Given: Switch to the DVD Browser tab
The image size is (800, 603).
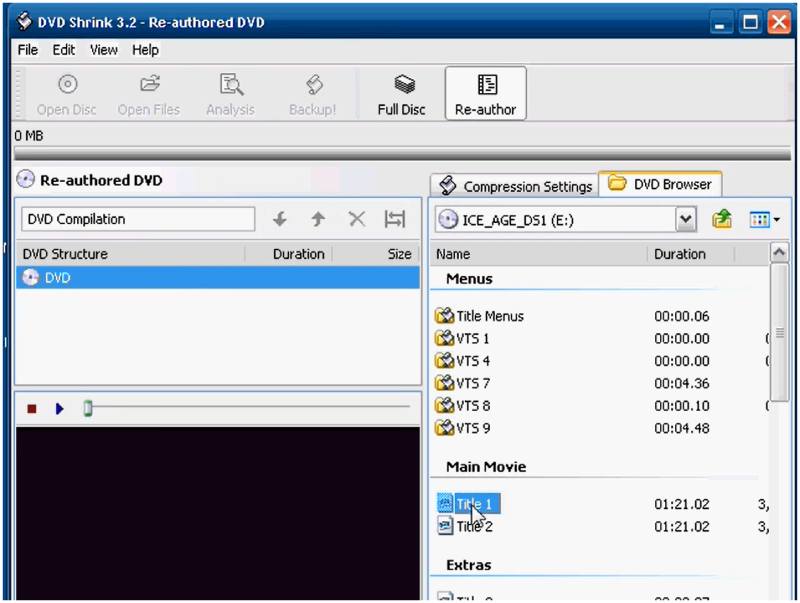Looking at the screenshot, I should point(660,184).
